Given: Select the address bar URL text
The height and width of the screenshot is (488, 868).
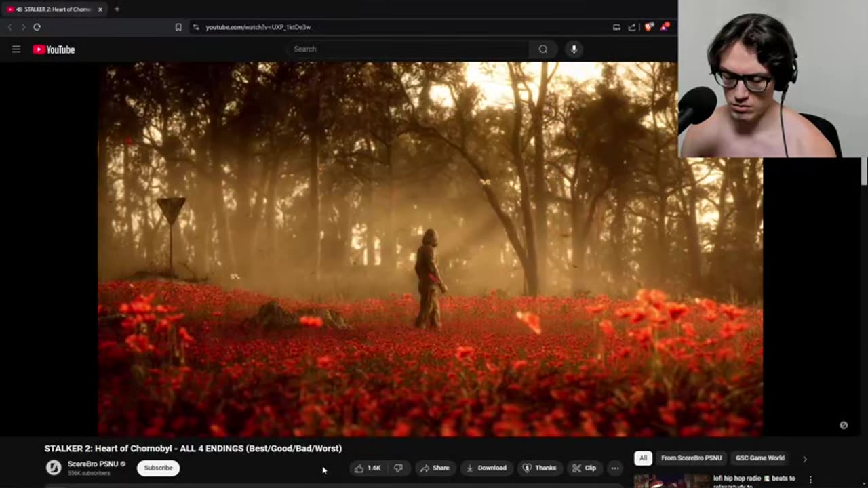Looking at the screenshot, I should [x=258, y=27].
